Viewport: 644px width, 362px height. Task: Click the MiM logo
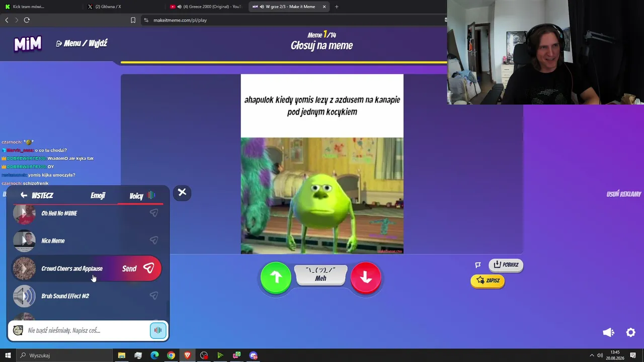[28, 44]
